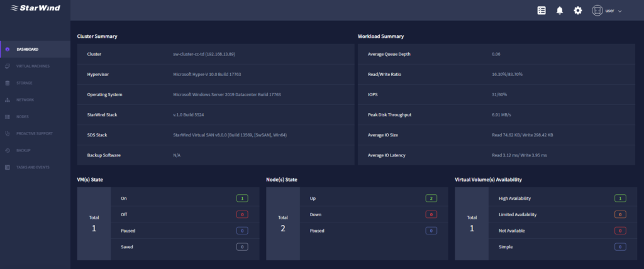Select the StarWind Virtual SAN v8.0.0 value
Viewport: 644px width, 269px height.
230,135
